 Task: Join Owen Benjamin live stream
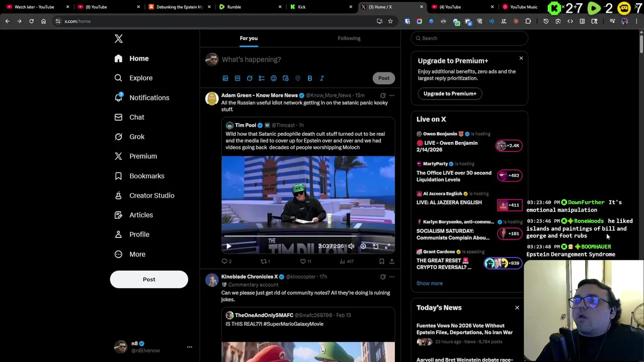(x=469, y=142)
